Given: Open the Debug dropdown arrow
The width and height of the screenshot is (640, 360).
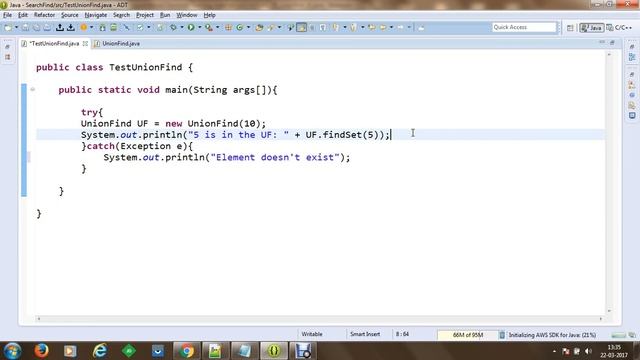Looking at the screenshot, I should pos(182,27).
